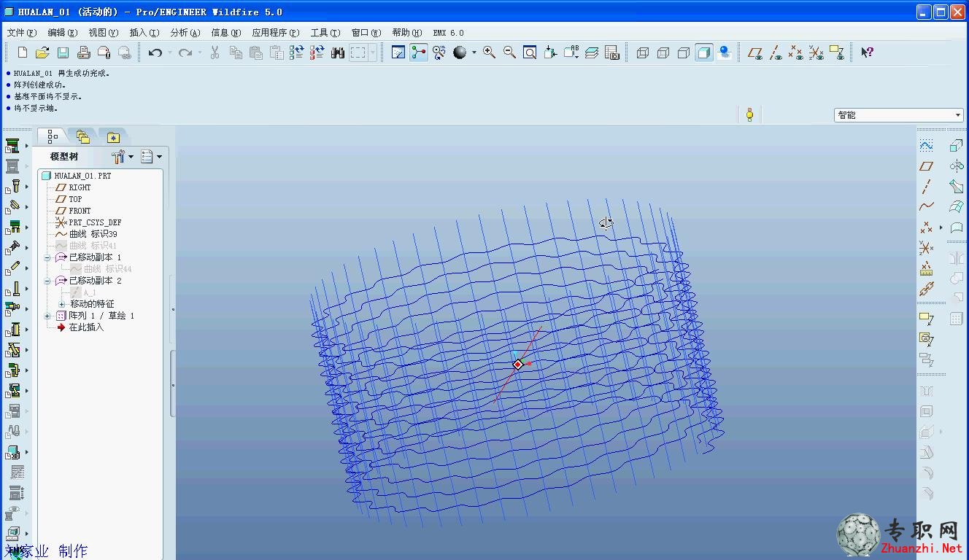Click the yellow status indicator light
Screen dimensions: 969x560
[x=749, y=114]
